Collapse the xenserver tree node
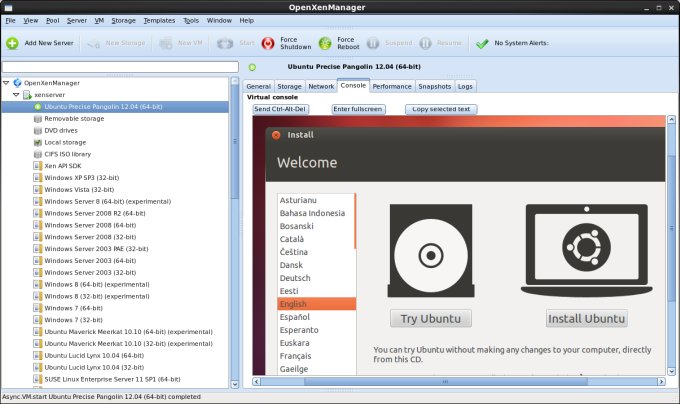Viewport: 680px width, 404px height. point(16,94)
